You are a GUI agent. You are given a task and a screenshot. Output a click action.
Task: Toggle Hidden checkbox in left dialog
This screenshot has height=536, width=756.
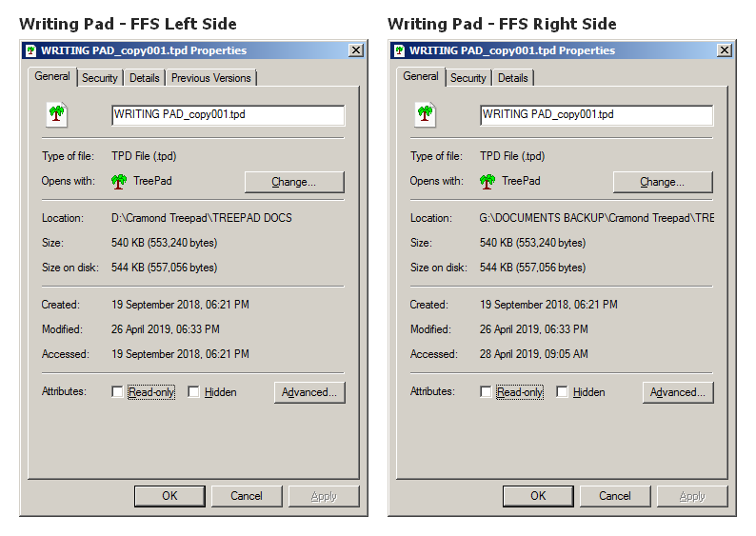click(193, 392)
